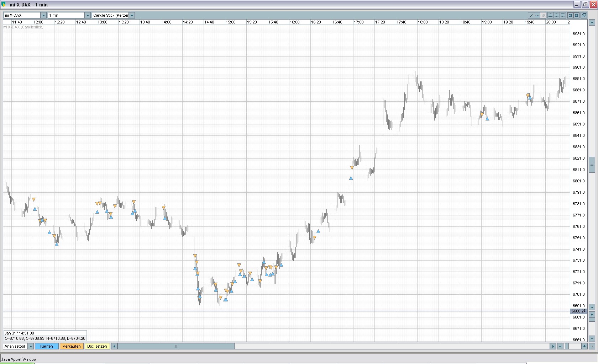
Task: Click the horizontal zoom slider handle
Action: point(566,346)
